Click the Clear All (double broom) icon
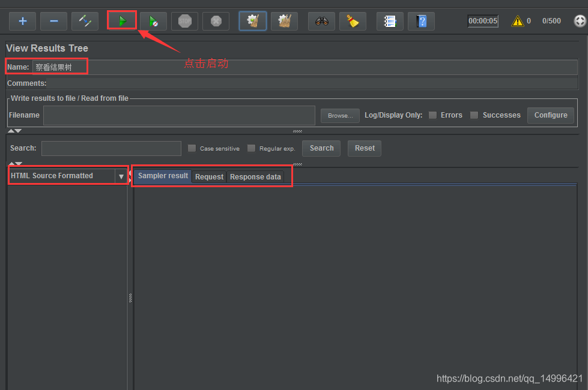This screenshot has width=588, height=390. [284, 21]
